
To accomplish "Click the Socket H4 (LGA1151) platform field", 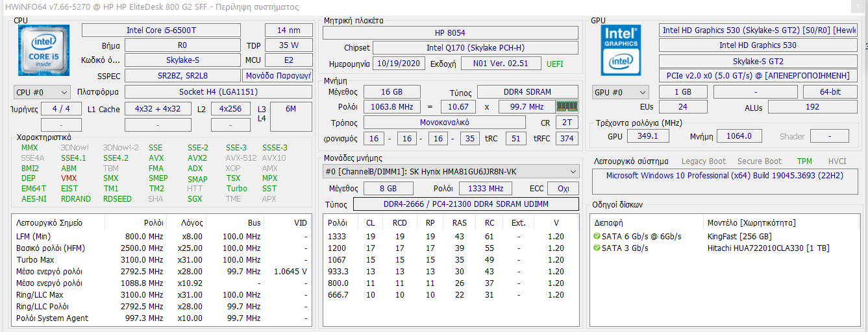I will (x=218, y=92).
